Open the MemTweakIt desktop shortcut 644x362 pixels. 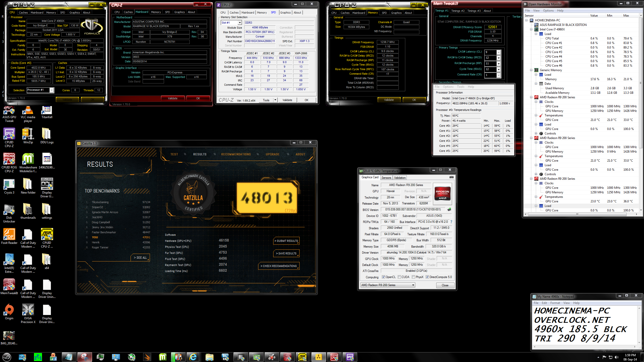tap(9, 287)
